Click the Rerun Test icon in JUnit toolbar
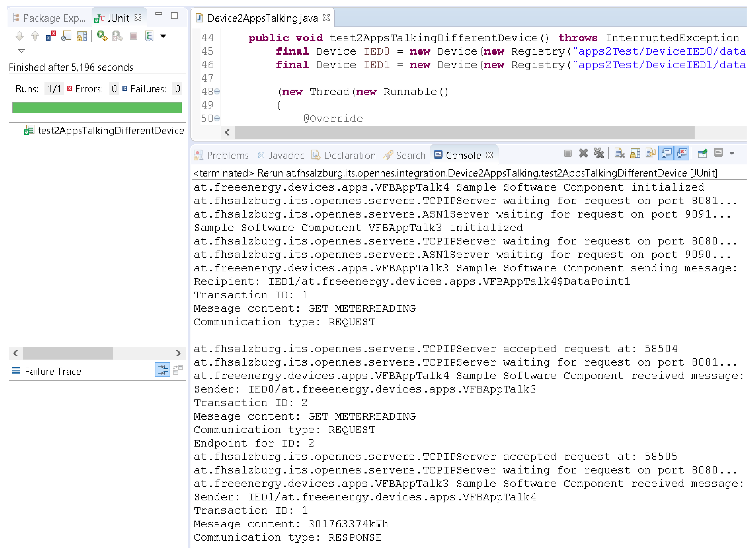The height and width of the screenshot is (556, 756). point(102,36)
